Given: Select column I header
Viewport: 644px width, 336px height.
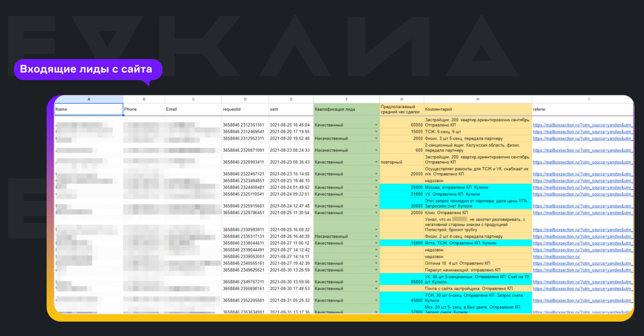Looking at the screenshot, I should pos(582,99).
